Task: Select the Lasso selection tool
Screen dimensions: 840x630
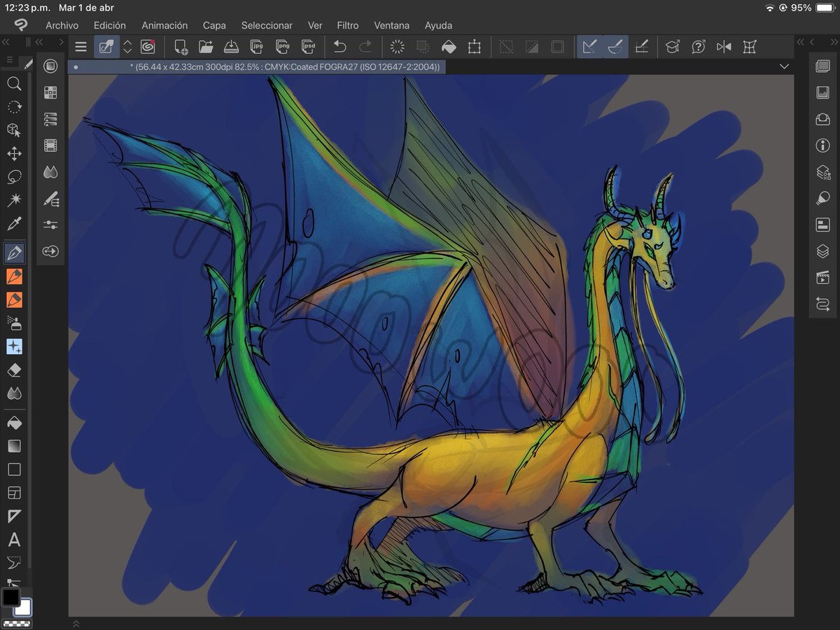Action: click(14, 177)
